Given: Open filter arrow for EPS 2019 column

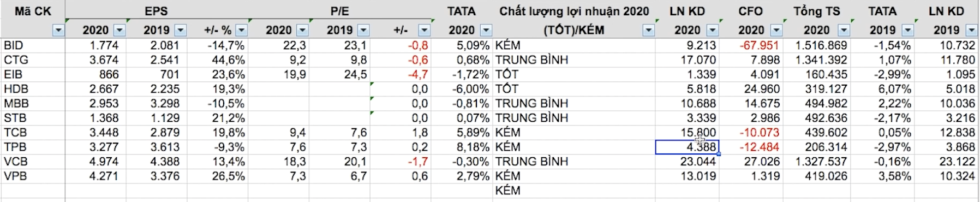Looking at the screenshot, I should click(x=180, y=31).
